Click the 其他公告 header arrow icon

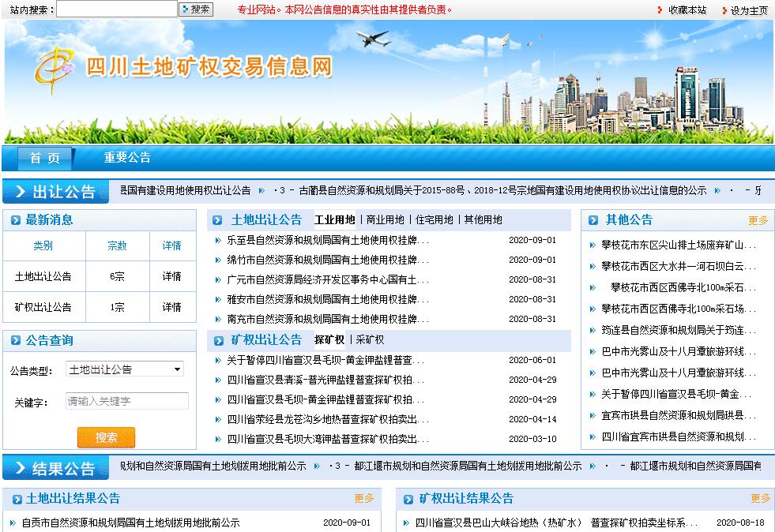point(595,220)
